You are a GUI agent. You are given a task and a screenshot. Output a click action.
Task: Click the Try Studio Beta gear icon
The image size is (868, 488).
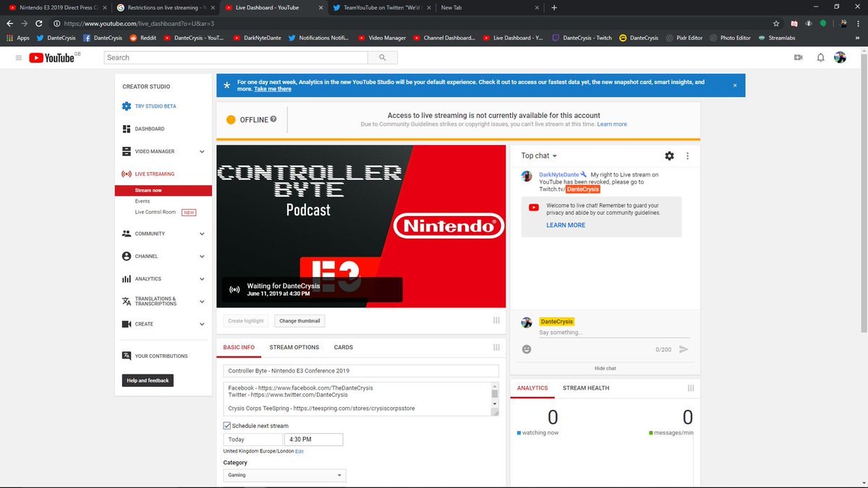coord(127,106)
